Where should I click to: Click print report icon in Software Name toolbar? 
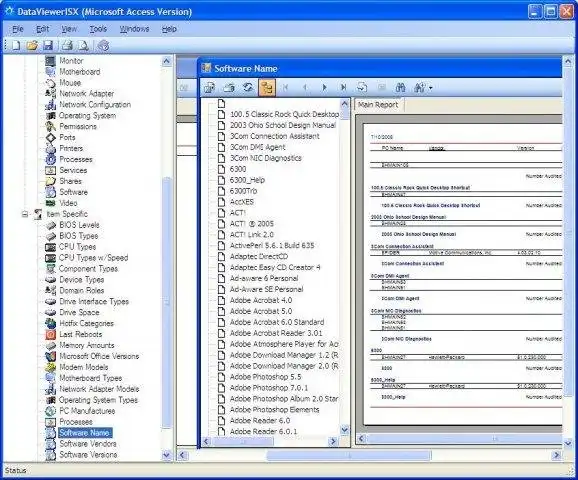pos(229,87)
